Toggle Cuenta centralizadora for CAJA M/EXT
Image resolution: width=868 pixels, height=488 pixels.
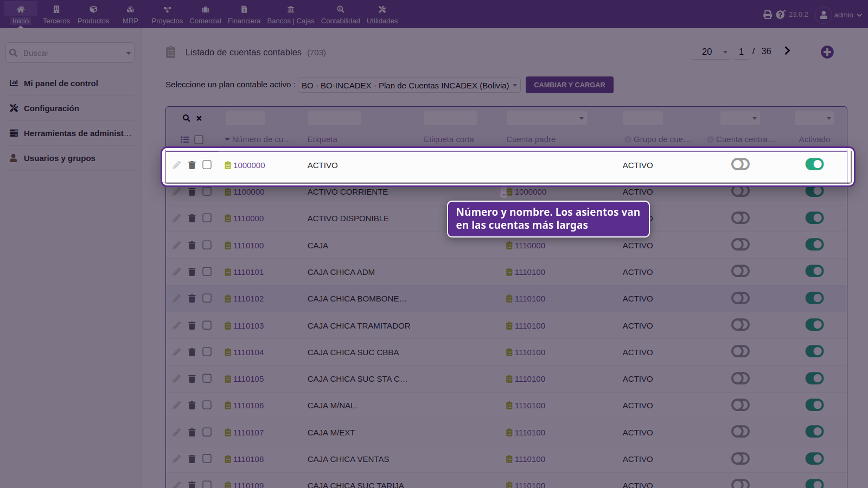[x=741, y=431]
